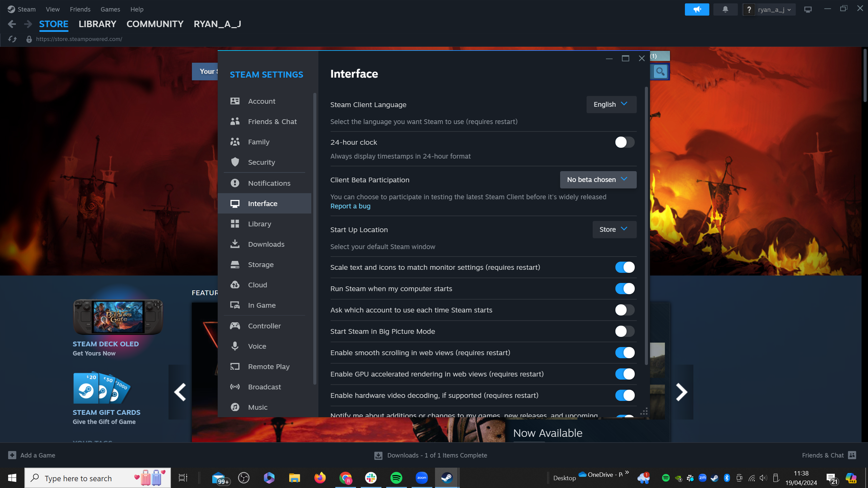
Task: Open the Friends menu
Action: click(x=80, y=9)
